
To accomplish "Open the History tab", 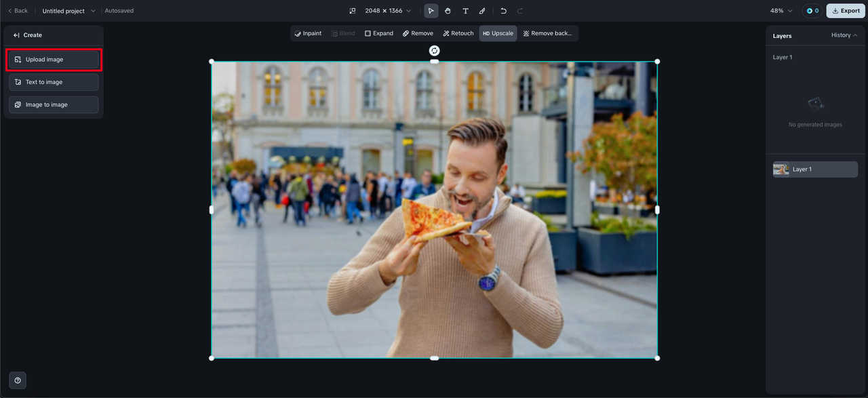I will pyautogui.click(x=841, y=35).
